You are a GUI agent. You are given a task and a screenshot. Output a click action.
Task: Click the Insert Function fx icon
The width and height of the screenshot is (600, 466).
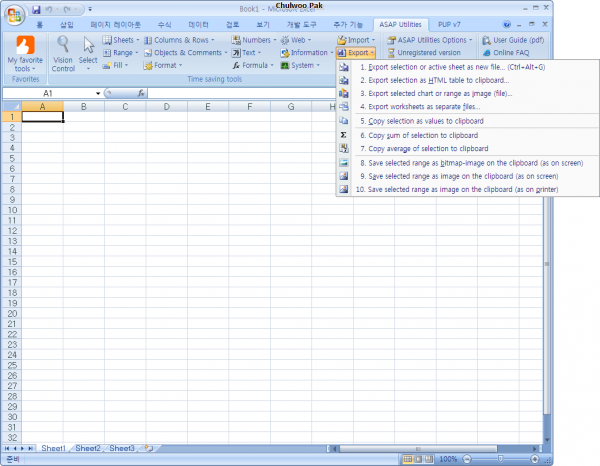141,93
